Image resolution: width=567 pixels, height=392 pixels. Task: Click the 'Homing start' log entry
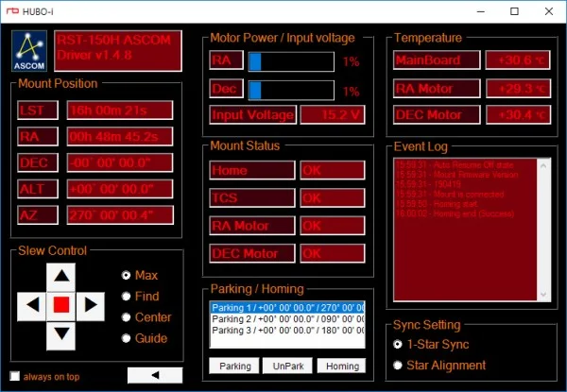pos(437,204)
